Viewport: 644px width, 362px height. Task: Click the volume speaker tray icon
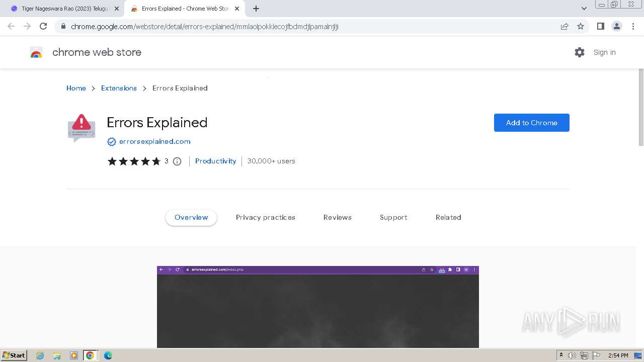coord(572,355)
